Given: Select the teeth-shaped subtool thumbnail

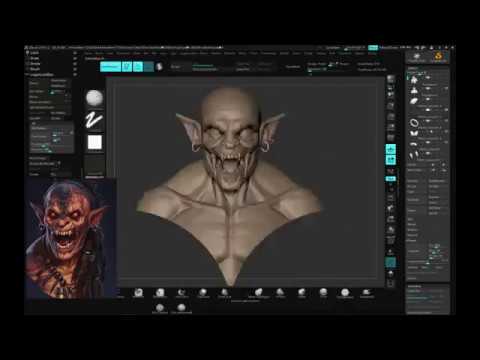Looking at the screenshot, I should (x=414, y=133).
